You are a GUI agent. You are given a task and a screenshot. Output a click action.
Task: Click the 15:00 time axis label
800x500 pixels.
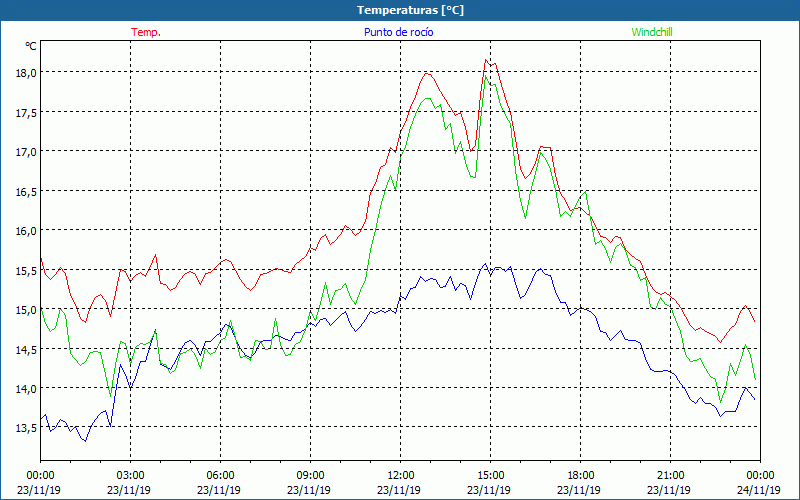pyautogui.click(x=490, y=475)
